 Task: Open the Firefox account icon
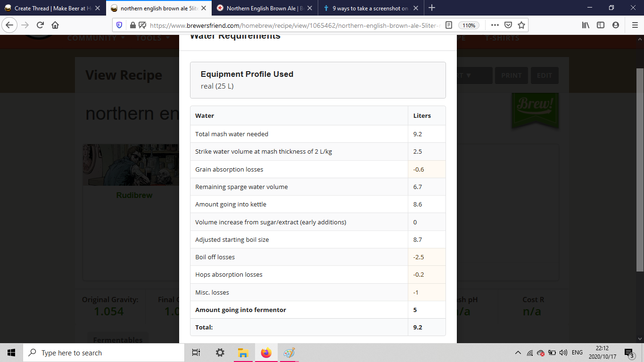616,25
